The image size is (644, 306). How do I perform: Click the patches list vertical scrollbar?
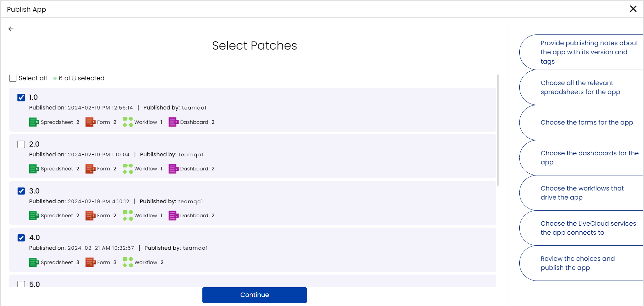(498, 130)
